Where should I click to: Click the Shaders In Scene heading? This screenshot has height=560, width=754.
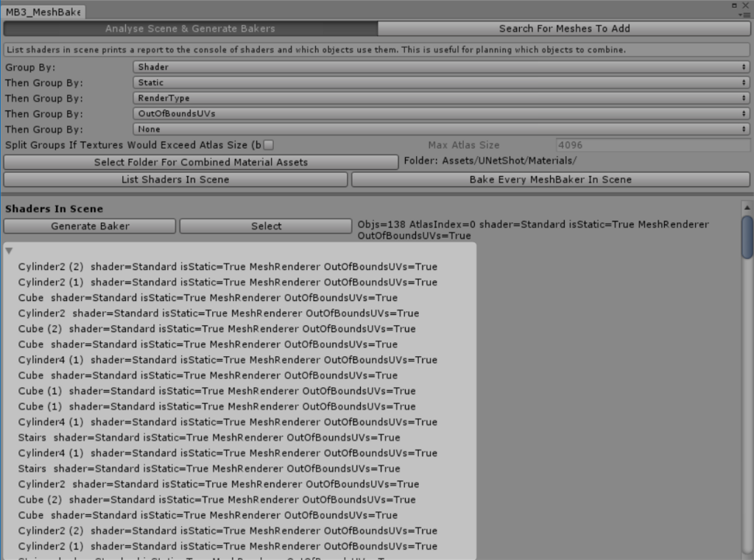coord(54,208)
